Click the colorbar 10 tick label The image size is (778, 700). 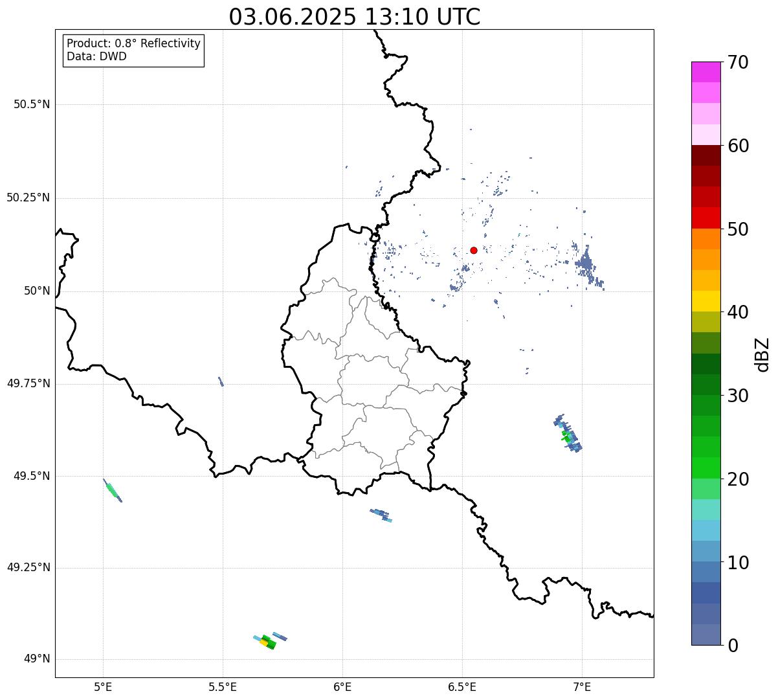[738, 563]
